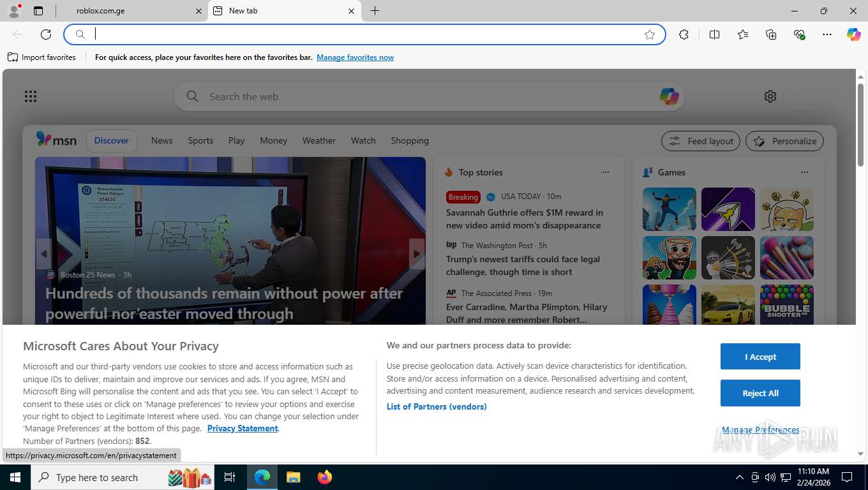Add this page to favorites star
Image resolution: width=868 pixels, height=490 pixels.
pos(650,34)
